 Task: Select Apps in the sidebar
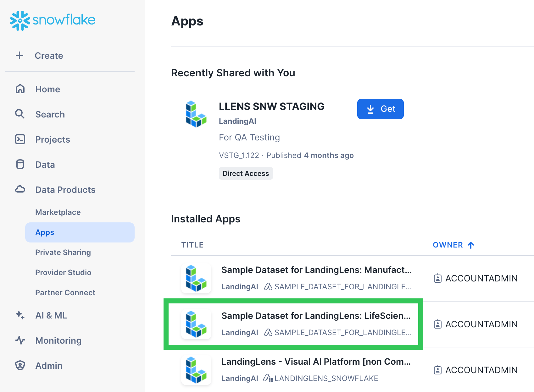coord(80,232)
